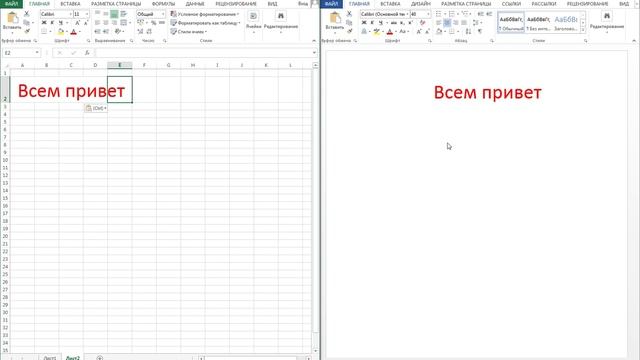The image size is (640, 360).
Task: Apply the Excel fill color bucket
Action: [x=60, y=31]
